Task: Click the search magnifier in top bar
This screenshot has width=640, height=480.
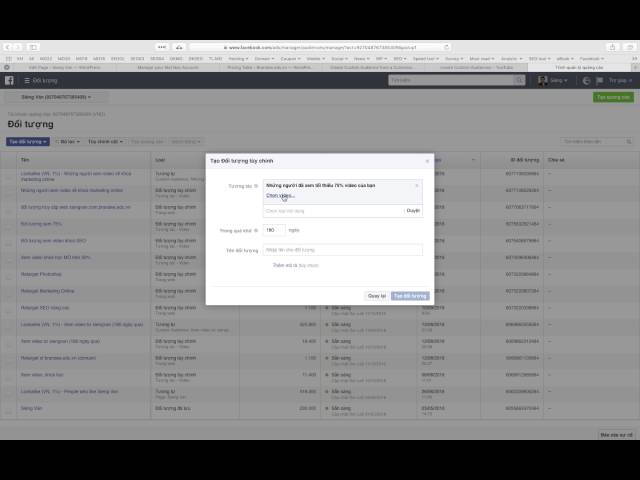Action: click(x=520, y=80)
